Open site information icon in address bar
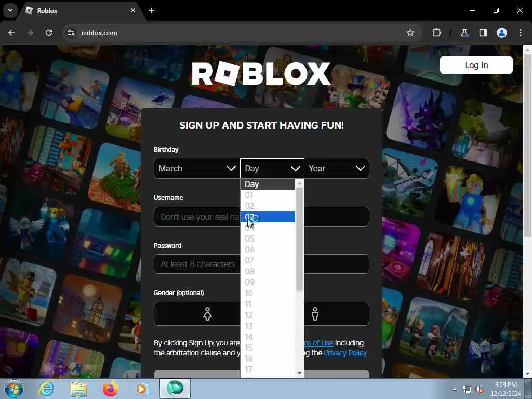Viewport: 532px width, 399px height. pyautogui.click(x=71, y=33)
